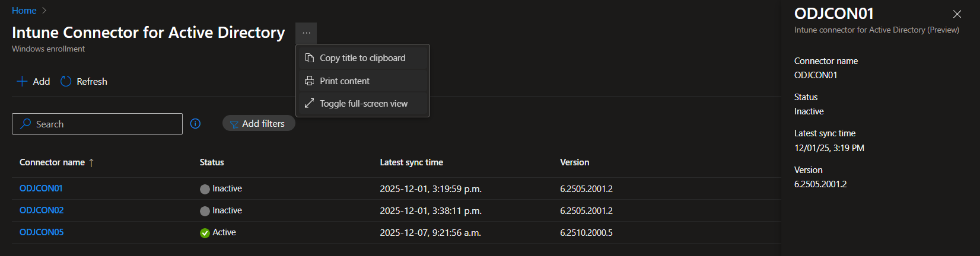Click version 6.2510.2000.5 in the ODJCON05 row
The height and width of the screenshot is (256, 980).
point(586,233)
